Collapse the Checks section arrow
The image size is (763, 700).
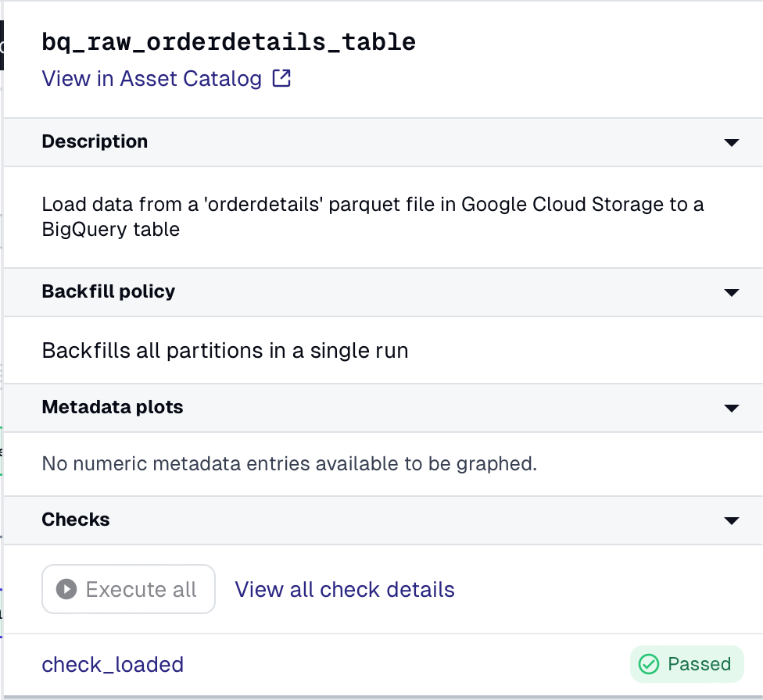[x=732, y=520]
